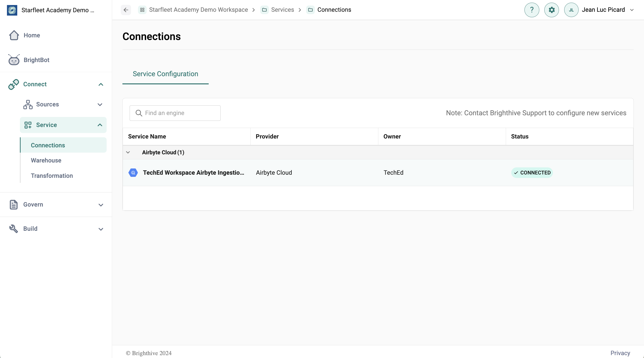Click the Connections folder icon in breadcrumb
This screenshot has width=644, height=358.
tap(310, 10)
